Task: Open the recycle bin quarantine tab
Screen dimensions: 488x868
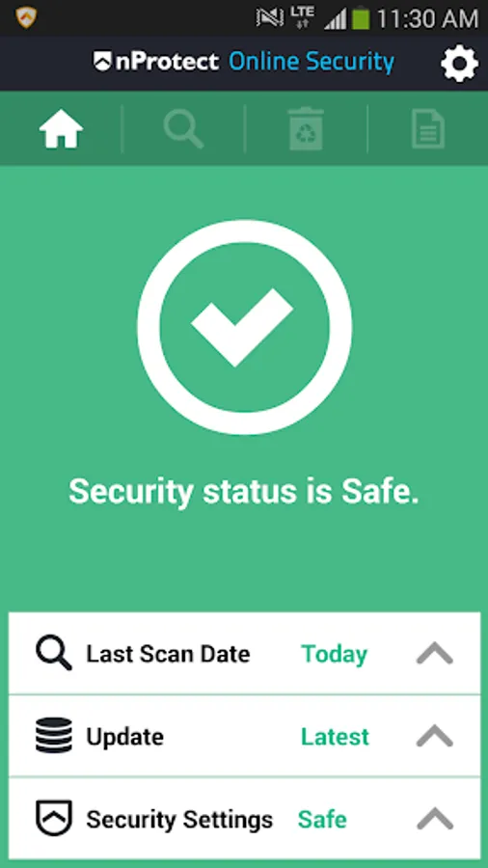Action: (306, 129)
